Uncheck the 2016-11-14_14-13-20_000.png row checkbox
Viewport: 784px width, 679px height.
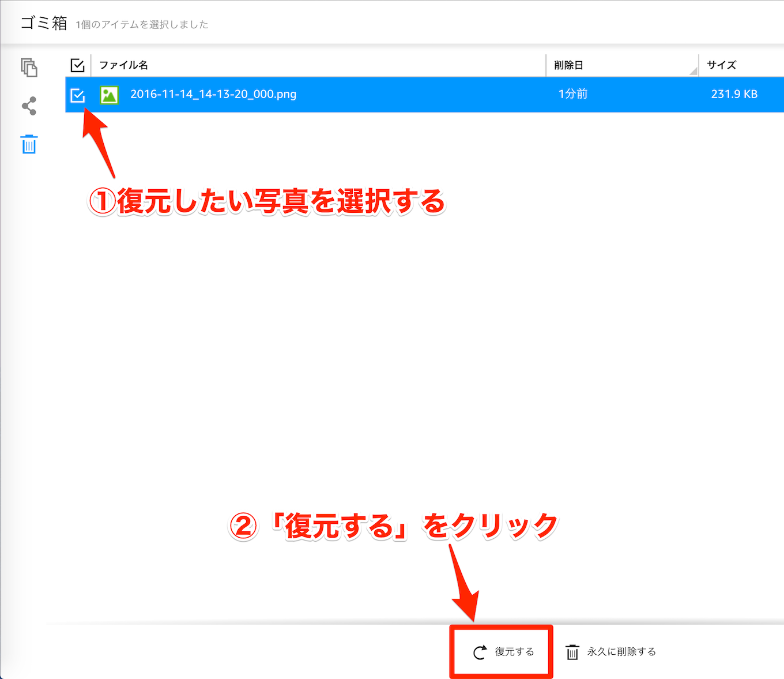tap(77, 95)
